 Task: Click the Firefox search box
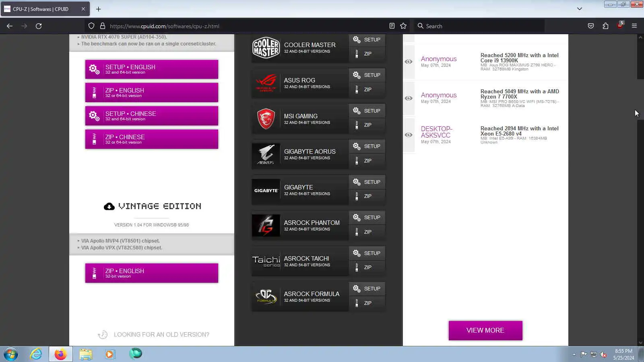479,26
